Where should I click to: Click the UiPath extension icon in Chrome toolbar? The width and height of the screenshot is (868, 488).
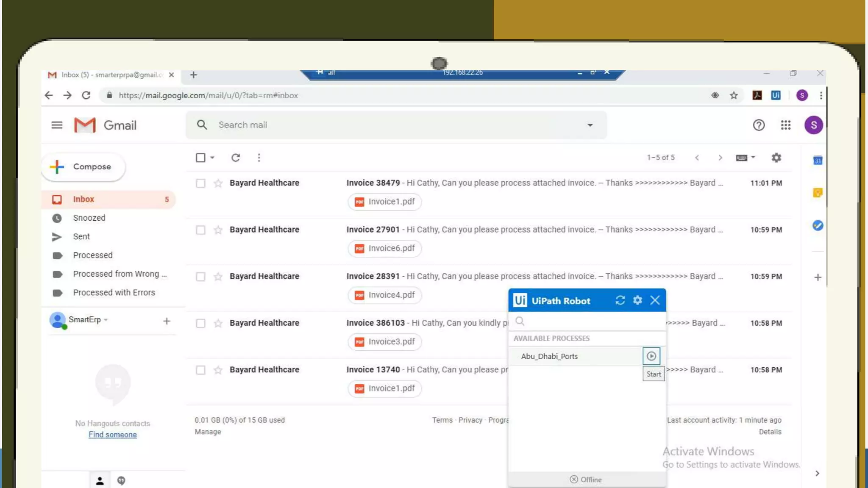pos(776,95)
